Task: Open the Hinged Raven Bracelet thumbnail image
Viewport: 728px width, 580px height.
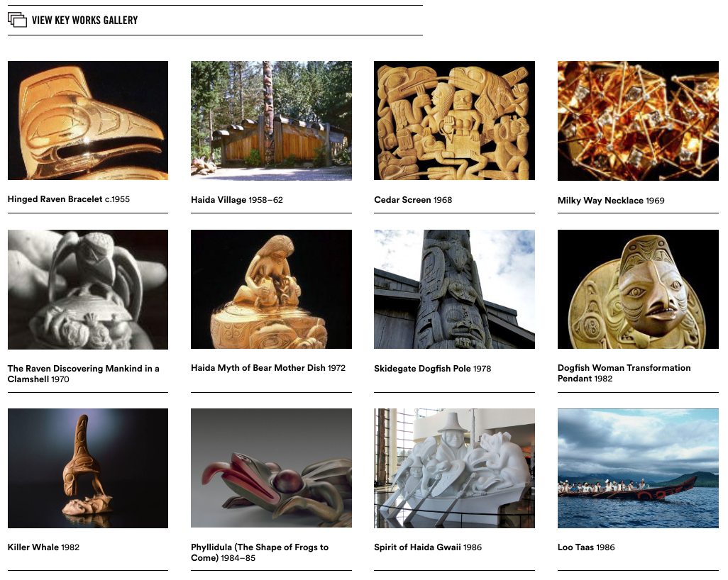Action: (x=88, y=120)
